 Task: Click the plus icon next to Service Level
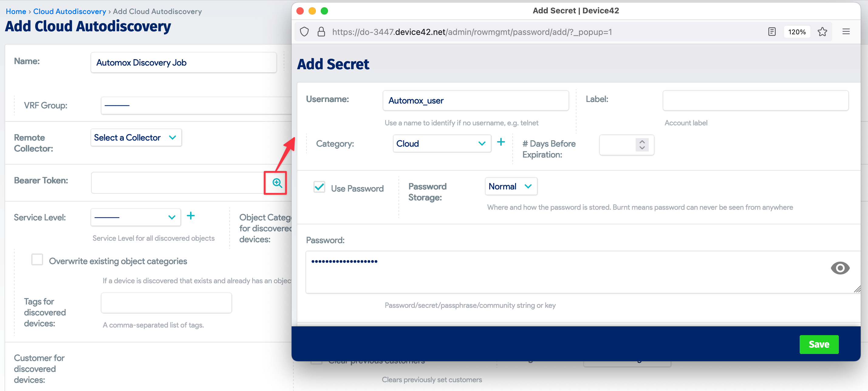191,216
